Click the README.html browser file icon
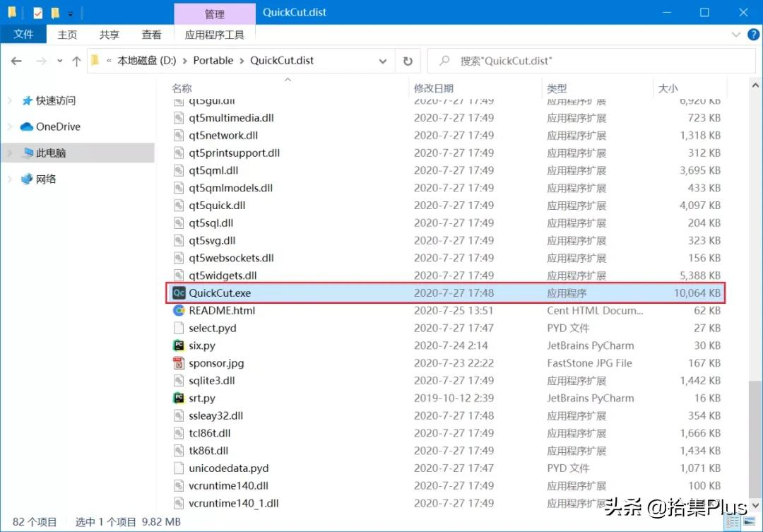763x532 pixels. [x=179, y=311]
